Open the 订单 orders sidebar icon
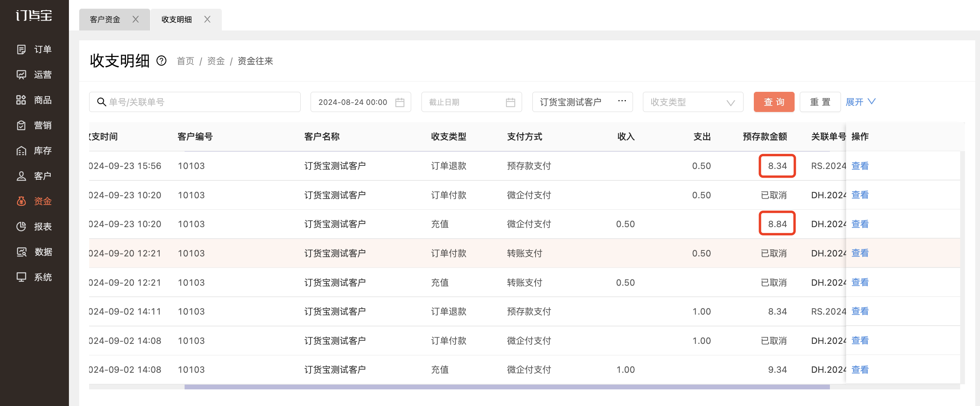This screenshot has width=980, height=406. (21, 49)
